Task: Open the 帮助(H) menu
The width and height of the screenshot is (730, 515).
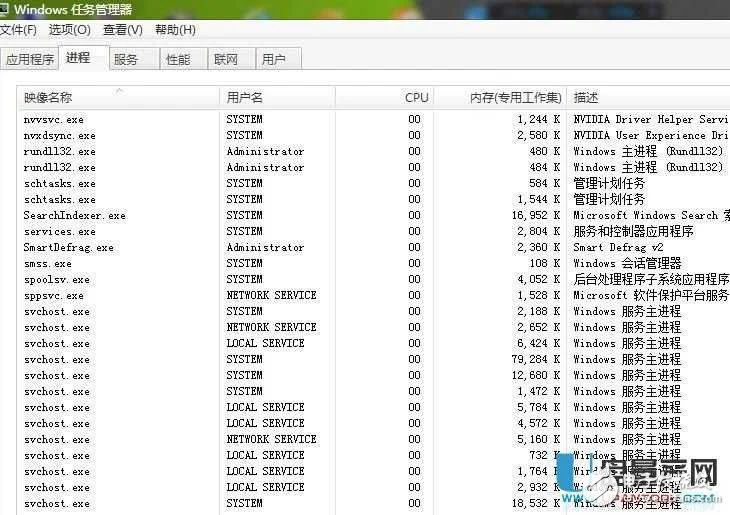Action: point(175,30)
